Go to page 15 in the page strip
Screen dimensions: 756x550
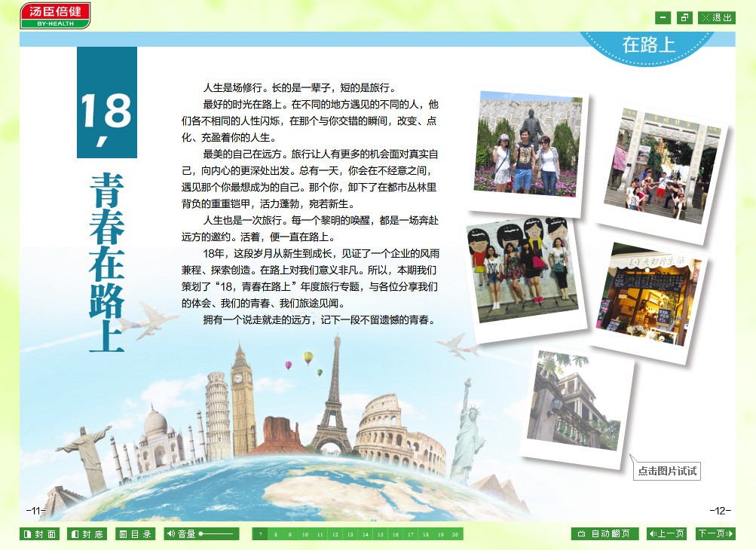click(381, 534)
